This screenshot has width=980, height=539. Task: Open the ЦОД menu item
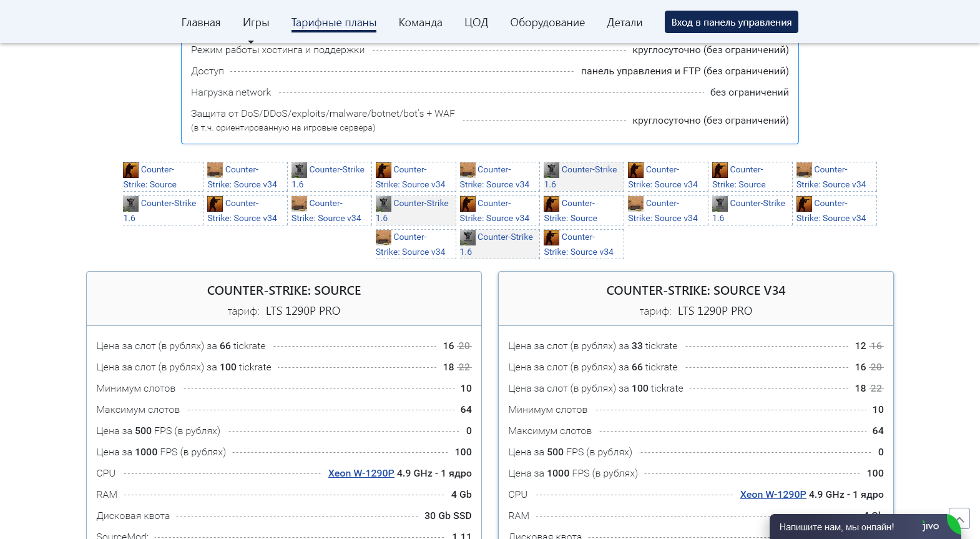(x=476, y=22)
